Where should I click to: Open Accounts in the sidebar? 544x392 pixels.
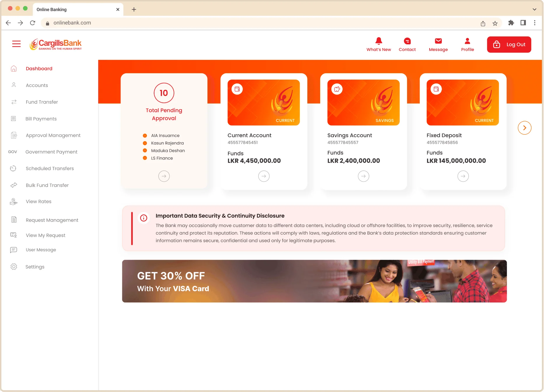pyautogui.click(x=37, y=85)
